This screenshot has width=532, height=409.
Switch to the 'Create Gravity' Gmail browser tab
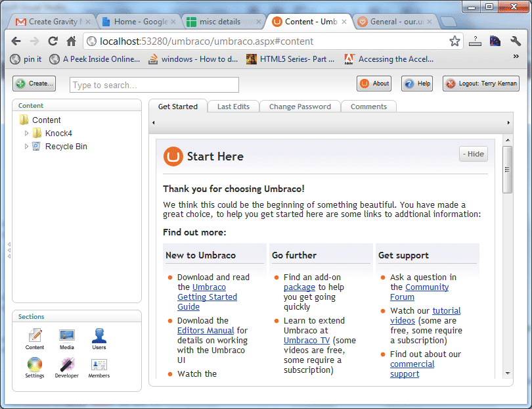[x=53, y=22]
